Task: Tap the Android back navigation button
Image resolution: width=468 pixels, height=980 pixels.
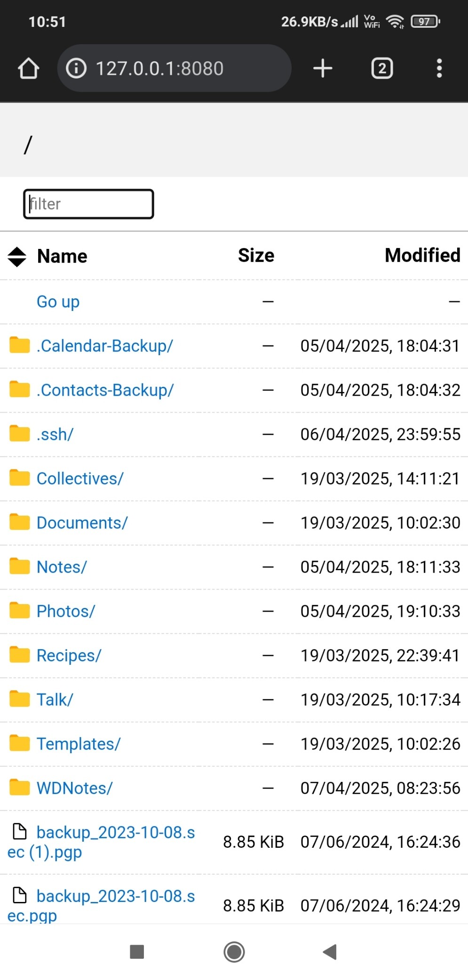Action: pos(330,952)
